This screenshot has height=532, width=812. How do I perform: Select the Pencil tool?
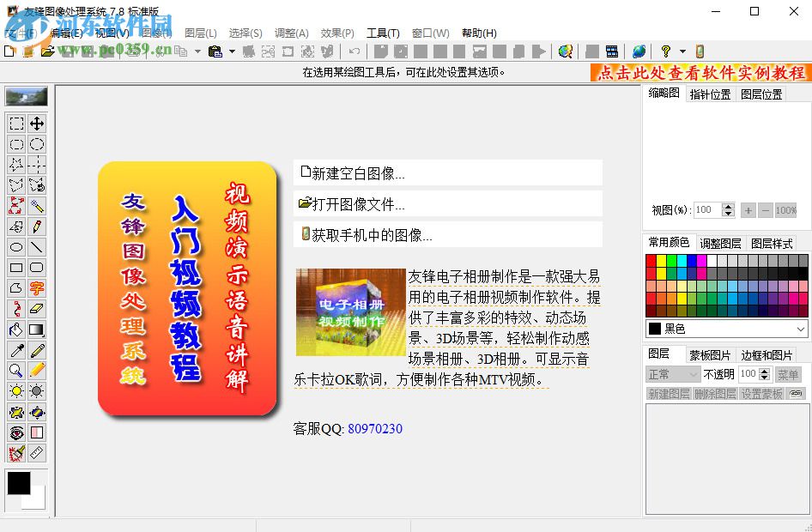(35, 350)
